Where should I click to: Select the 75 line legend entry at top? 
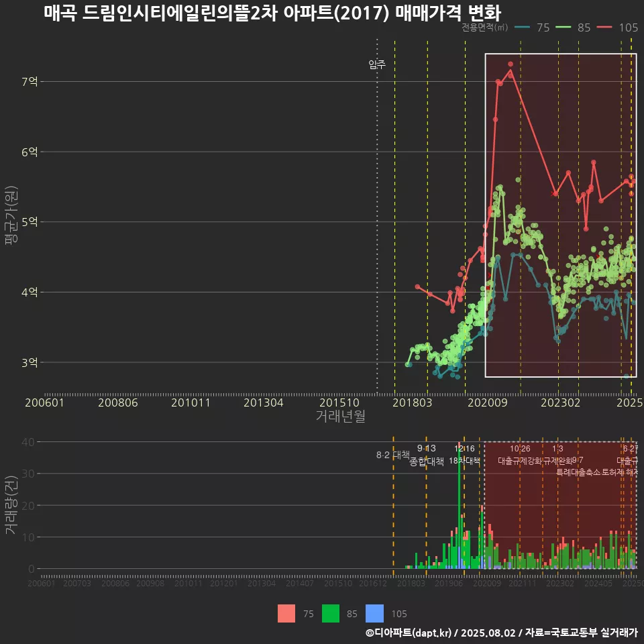[x=532, y=28]
